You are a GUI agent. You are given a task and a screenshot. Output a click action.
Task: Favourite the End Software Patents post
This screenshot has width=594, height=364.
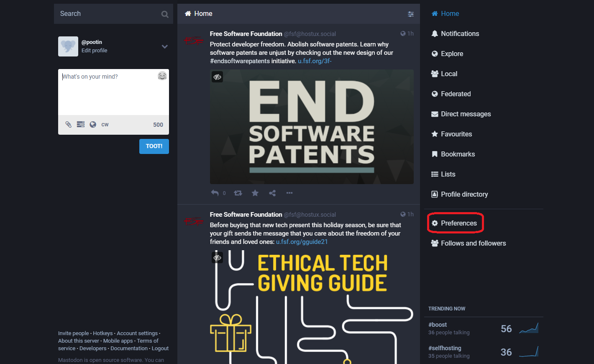pos(255,193)
